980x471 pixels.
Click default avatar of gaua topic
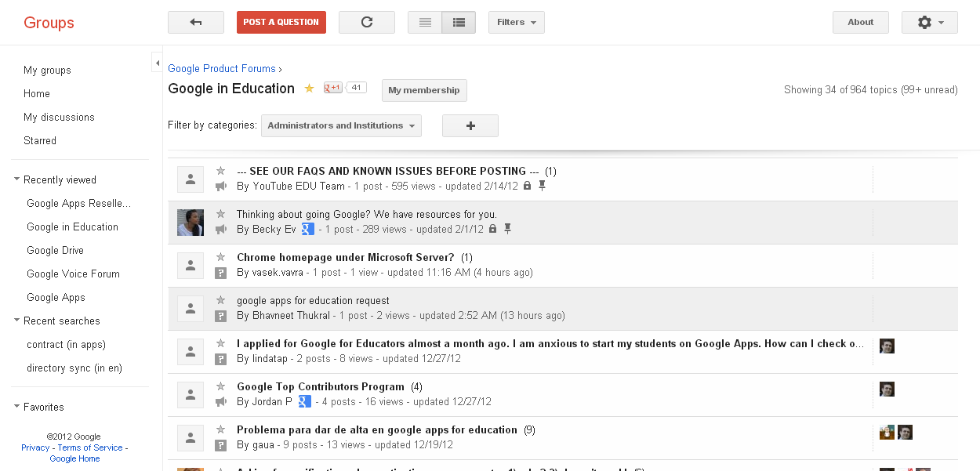pyautogui.click(x=191, y=438)
